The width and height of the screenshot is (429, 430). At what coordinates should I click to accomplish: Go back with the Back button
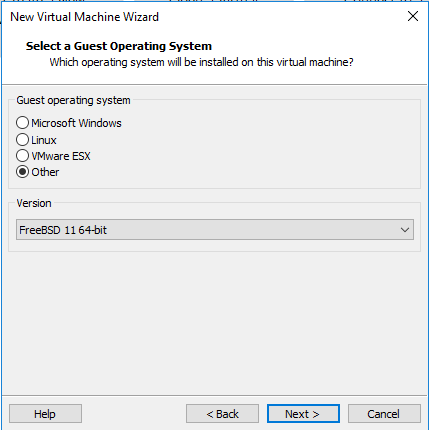tap(222, 414)
